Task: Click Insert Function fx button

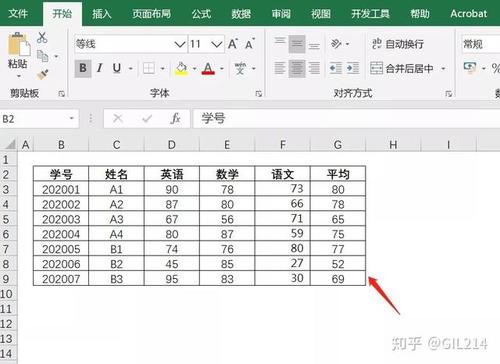Action: (x=175, y=118)
